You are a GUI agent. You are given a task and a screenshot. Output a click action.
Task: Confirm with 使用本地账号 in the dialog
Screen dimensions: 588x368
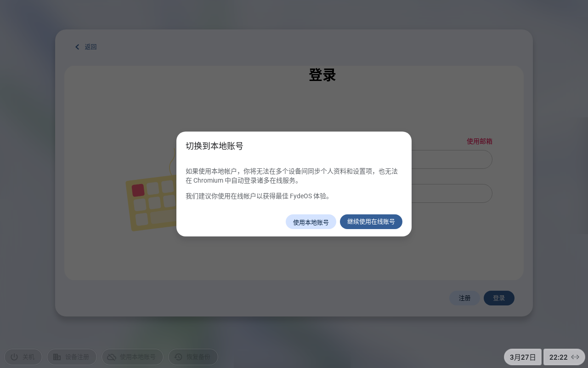point(311,222)
